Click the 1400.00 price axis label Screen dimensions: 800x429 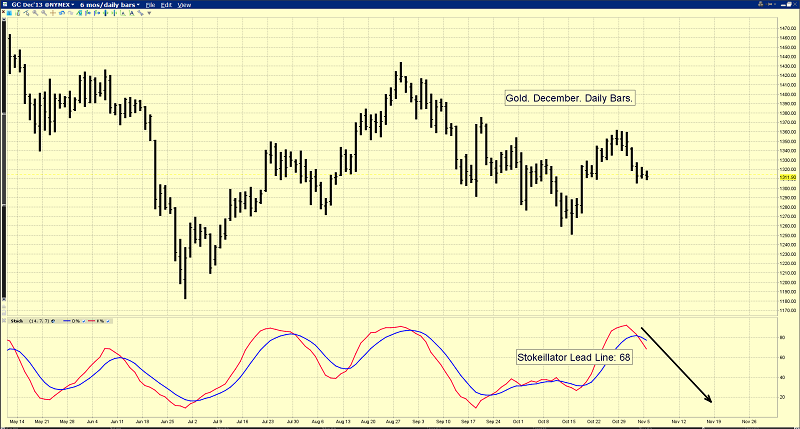(788, 94)
